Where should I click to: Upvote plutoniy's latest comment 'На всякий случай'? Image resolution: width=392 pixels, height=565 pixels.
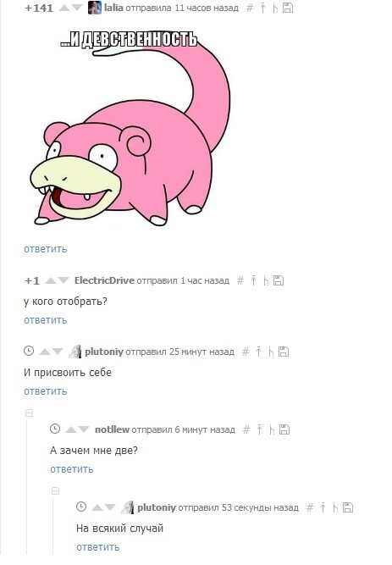tap(97, 507)
